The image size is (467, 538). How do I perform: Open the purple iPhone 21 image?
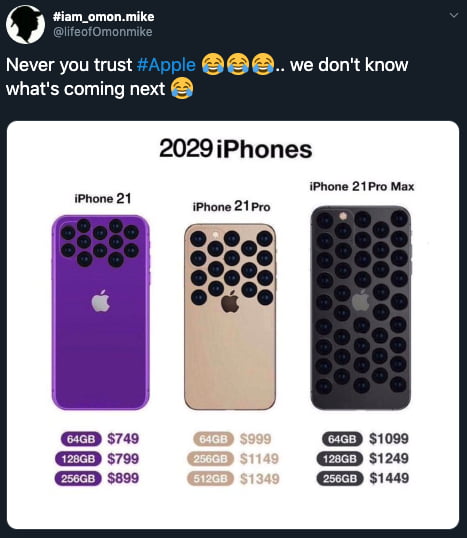click(x=101, y=312)
